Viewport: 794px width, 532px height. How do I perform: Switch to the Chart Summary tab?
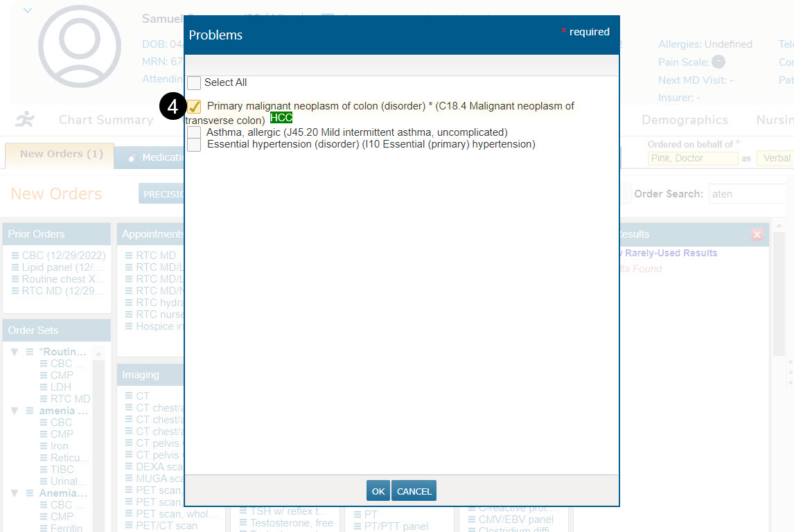105,120
